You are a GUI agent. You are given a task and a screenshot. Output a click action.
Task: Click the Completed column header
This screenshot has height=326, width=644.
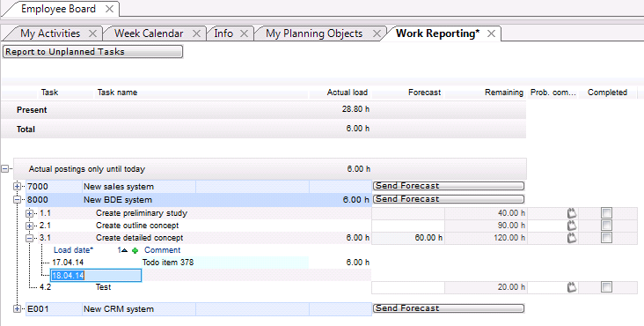(607, 93)
